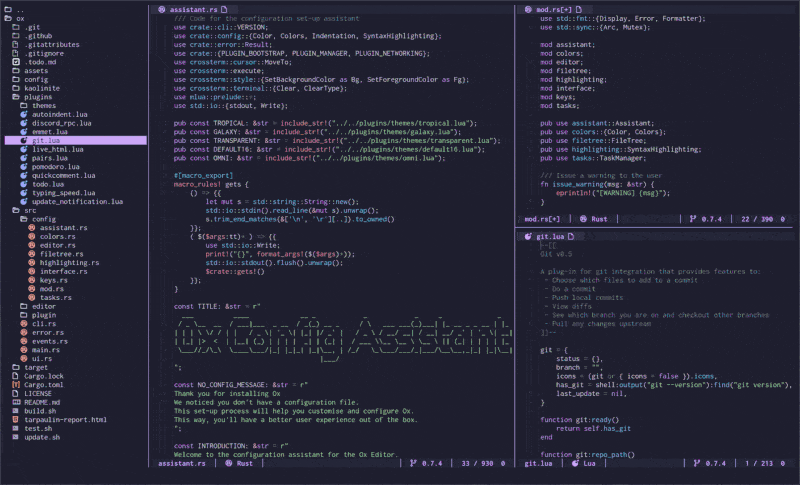Open .gitattributes in the file tree
This screenshot has width=800, height=485.
tap(52, 44)
